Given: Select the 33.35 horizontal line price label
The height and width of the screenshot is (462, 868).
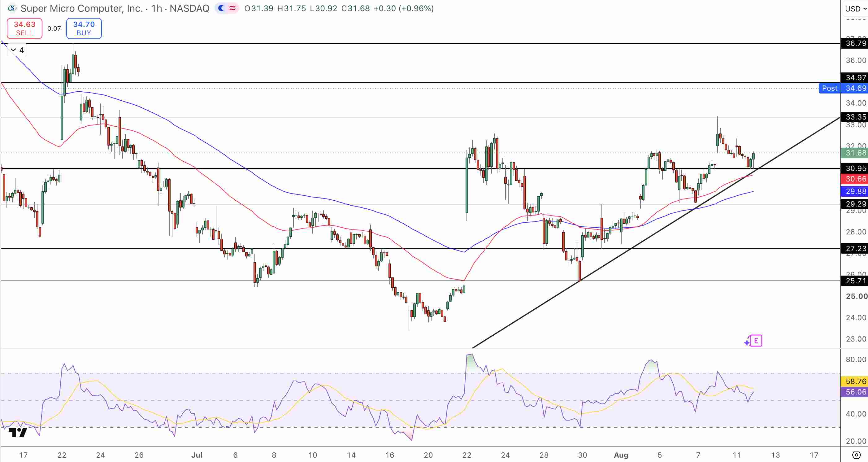Looking at the screenshot, I should pos(854,117).
